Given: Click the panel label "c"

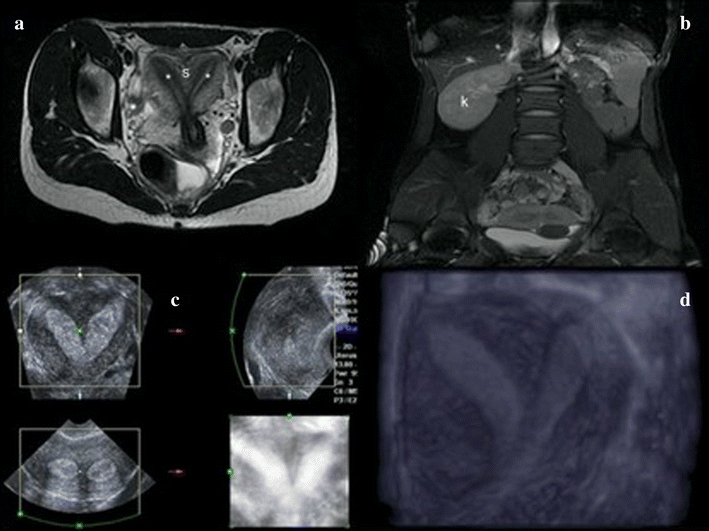Looking at the screenshot, I should (x=175, y=300).
